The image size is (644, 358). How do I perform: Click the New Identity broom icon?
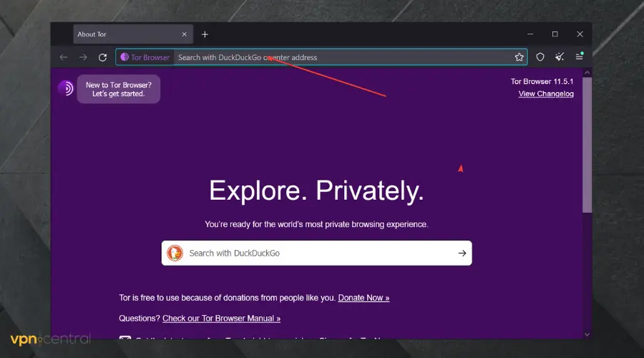560,57
